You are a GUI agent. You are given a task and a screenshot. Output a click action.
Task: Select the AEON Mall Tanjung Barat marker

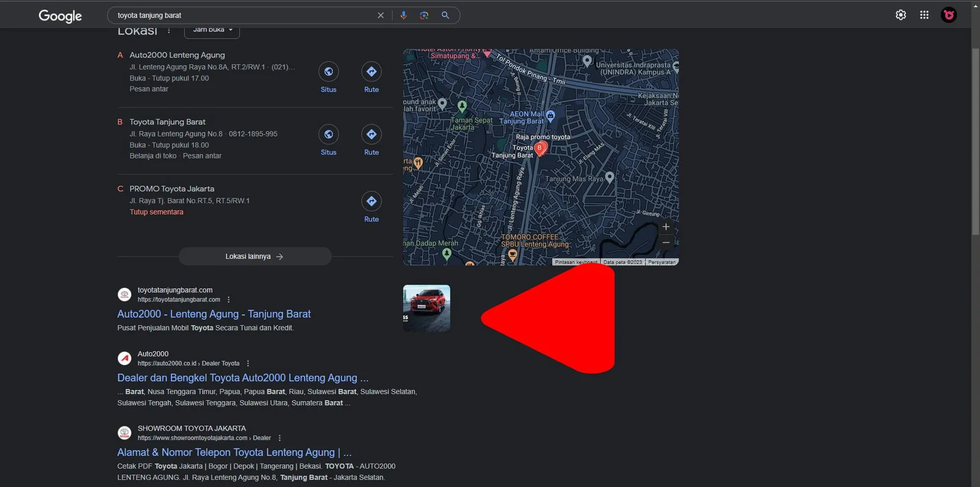coord(551,115)
